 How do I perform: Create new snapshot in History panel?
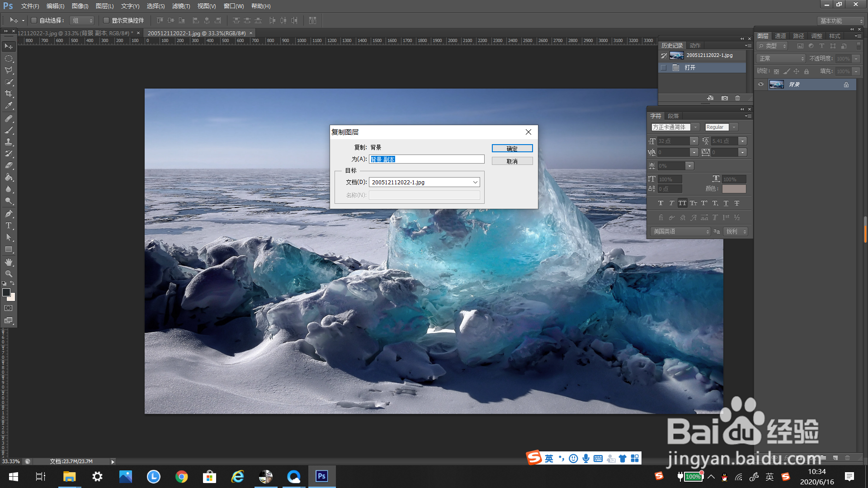[725, 98]
